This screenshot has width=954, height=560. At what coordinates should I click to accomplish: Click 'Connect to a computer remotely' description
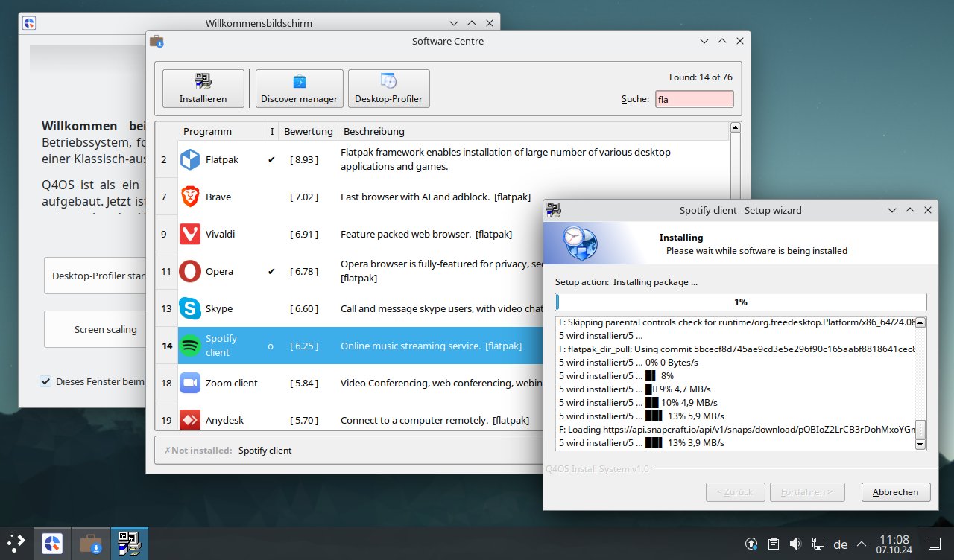click(435, 420)
